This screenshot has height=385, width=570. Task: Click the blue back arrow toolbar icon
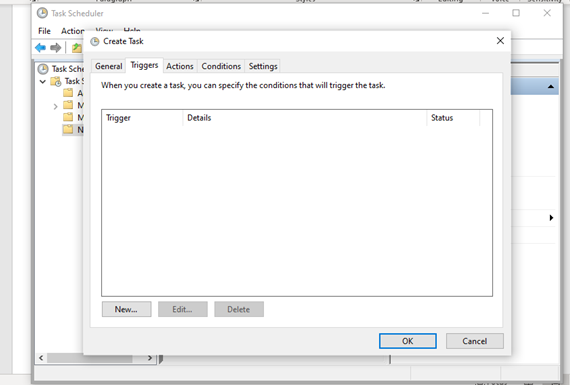click(x=40, y=48)
